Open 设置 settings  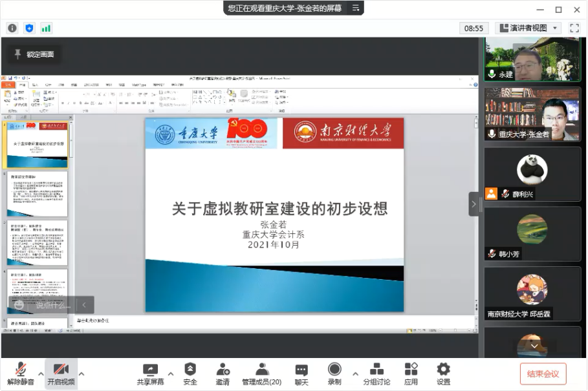click(443, 374)
